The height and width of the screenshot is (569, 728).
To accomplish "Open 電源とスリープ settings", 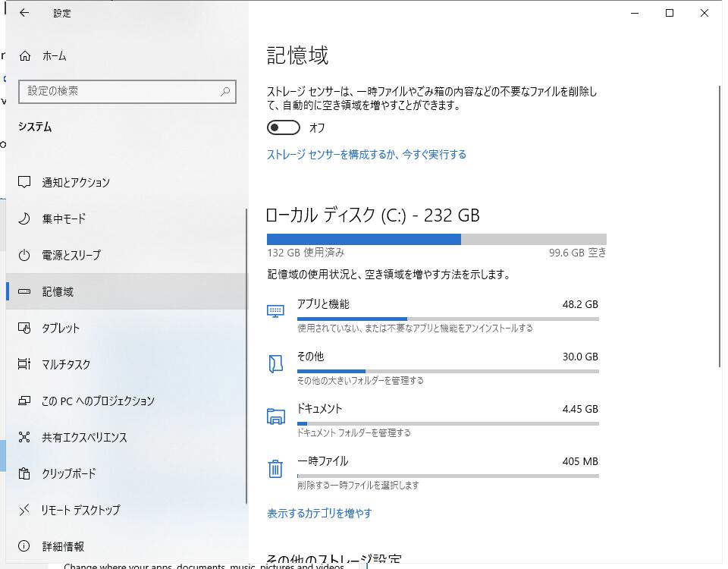I will pyautogui.click(x=76, y=255).
